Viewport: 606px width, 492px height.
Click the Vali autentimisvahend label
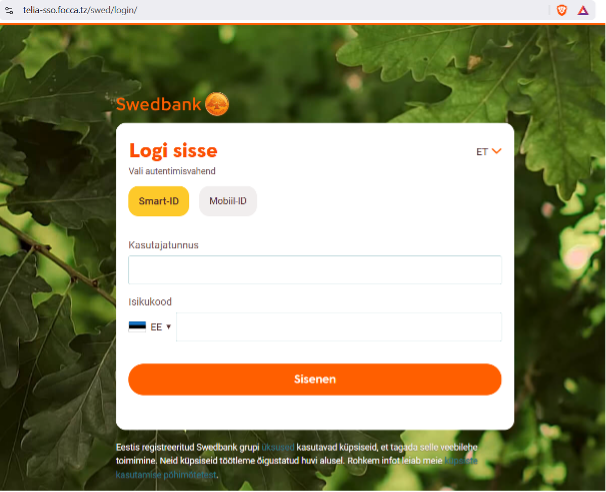point(172,171)
